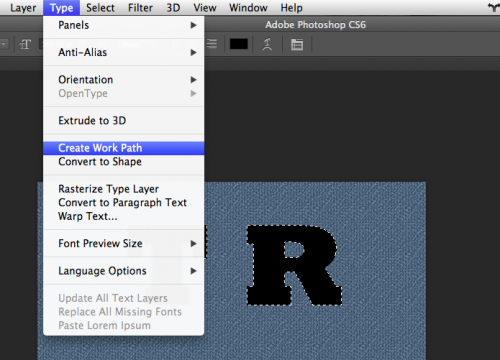The height and width of the screenshot is (360, 500).
Task: Click the text orientation toggle icon
Action: (x=25, y=44)
